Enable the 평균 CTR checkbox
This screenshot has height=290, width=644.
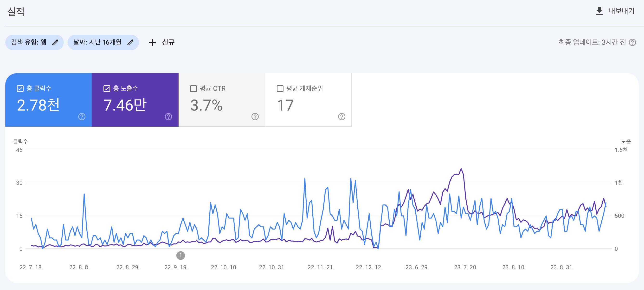tap(193, 89)
